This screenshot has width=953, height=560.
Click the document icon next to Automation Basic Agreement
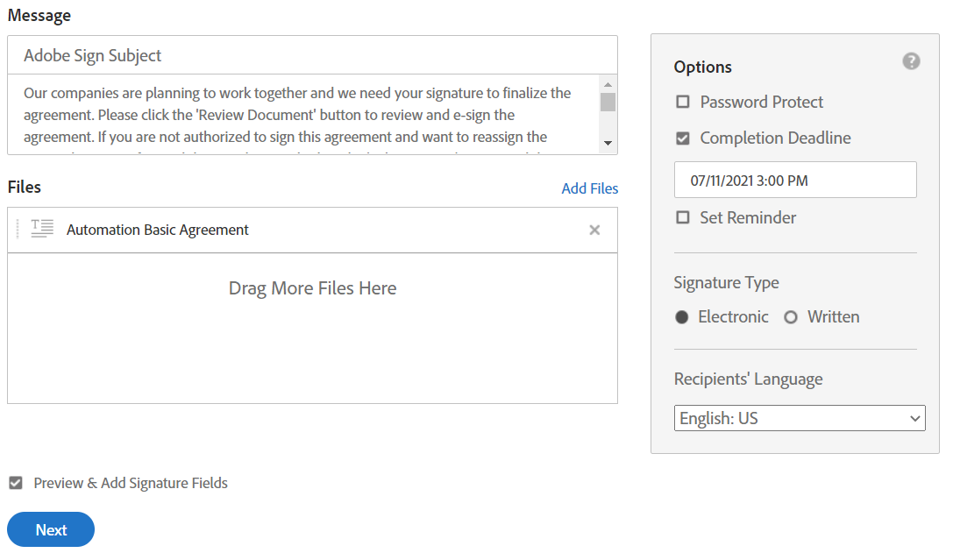[x=42, y=230]
